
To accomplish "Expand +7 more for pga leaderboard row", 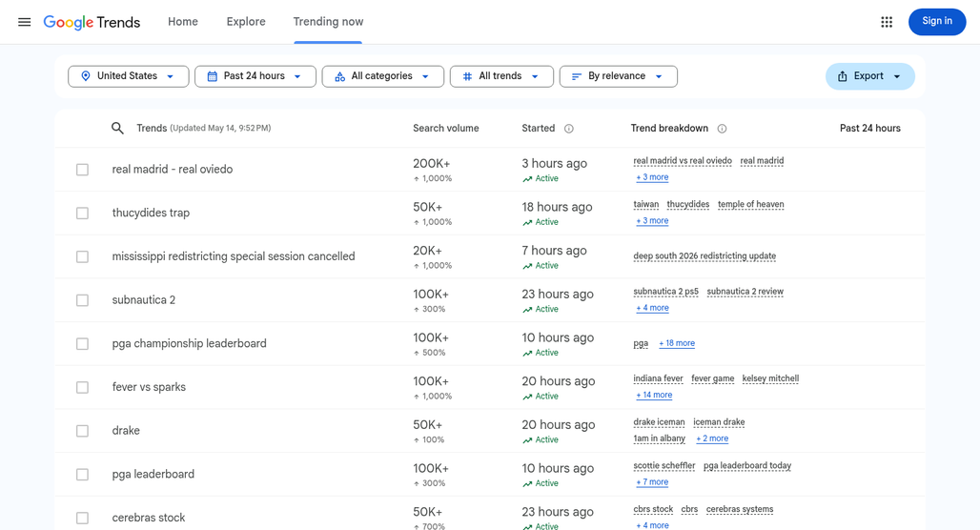I will click(652, 482).
